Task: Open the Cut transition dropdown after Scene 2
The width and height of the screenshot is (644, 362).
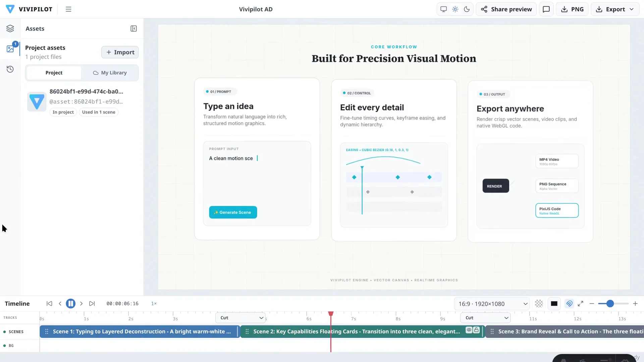Action: point(485,318)
